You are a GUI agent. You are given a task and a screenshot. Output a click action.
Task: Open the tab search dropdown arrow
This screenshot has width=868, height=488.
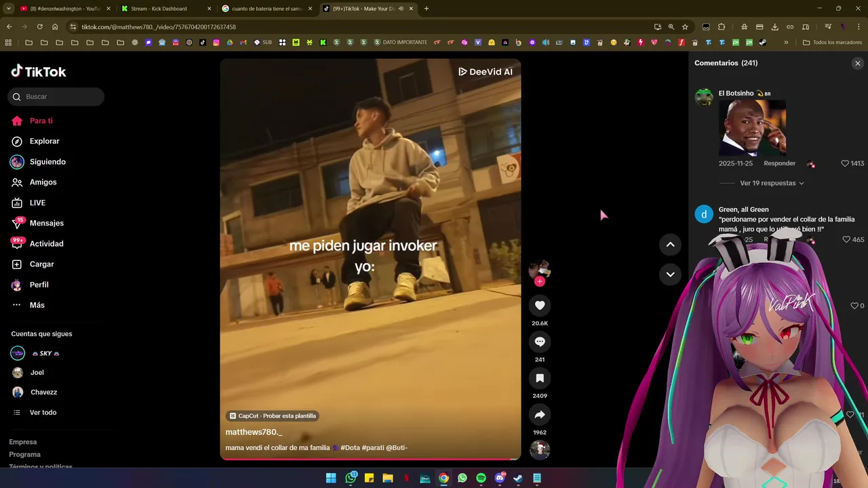8,9
